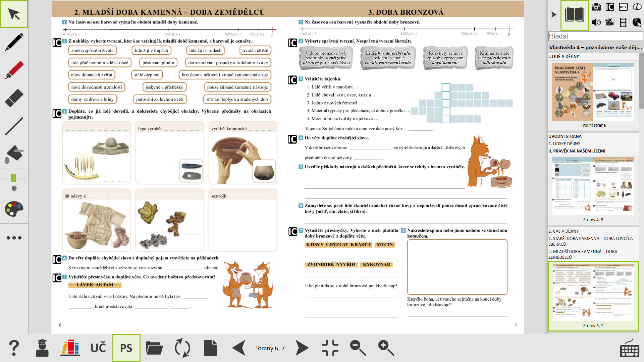Open Strany 6, 7 thumbnail

coord(593,292)
